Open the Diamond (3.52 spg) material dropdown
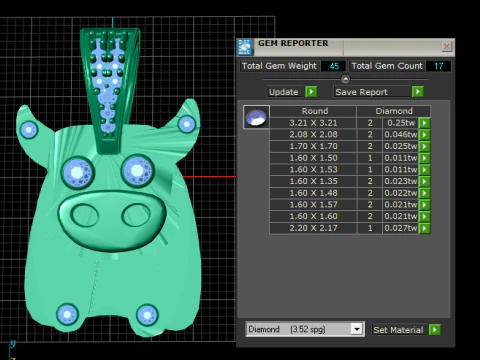 point(357,329)
